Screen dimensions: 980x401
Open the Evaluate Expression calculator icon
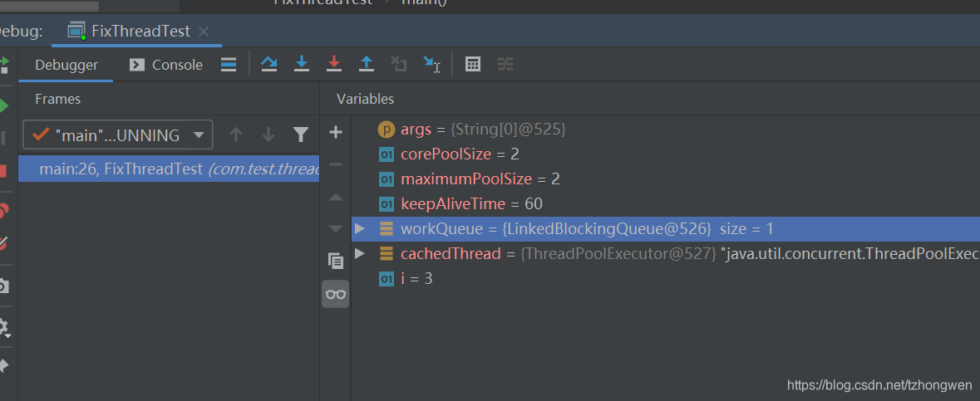click(x=473, y=64)
